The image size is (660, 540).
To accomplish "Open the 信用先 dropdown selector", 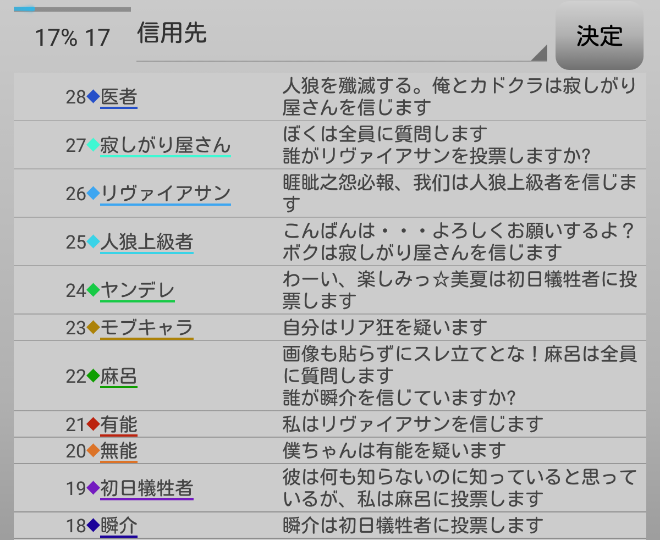I will pyautogui.click(x=340, y=36).
